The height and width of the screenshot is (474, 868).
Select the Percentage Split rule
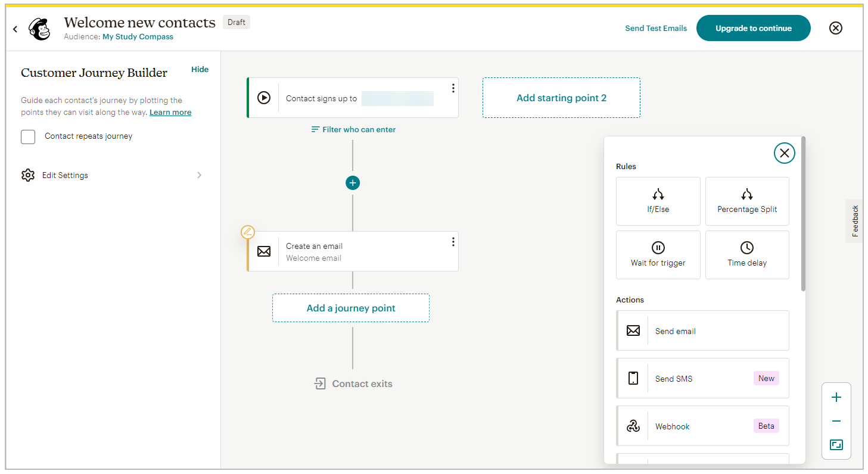pos(747,201)
